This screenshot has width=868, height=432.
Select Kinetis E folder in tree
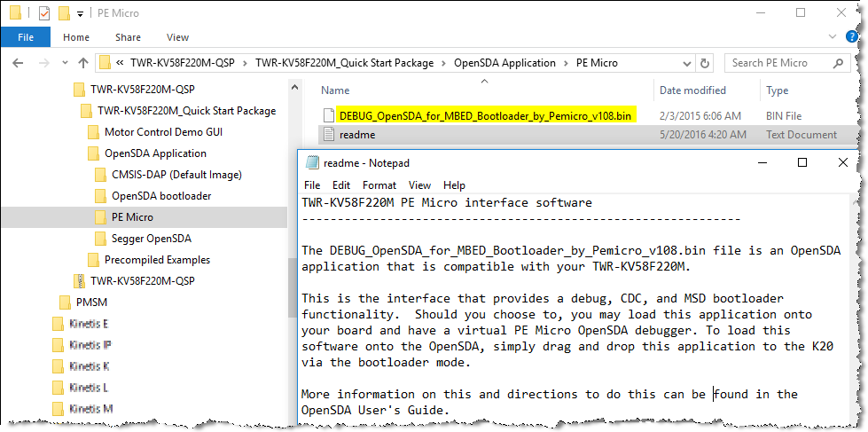(90, 324)
